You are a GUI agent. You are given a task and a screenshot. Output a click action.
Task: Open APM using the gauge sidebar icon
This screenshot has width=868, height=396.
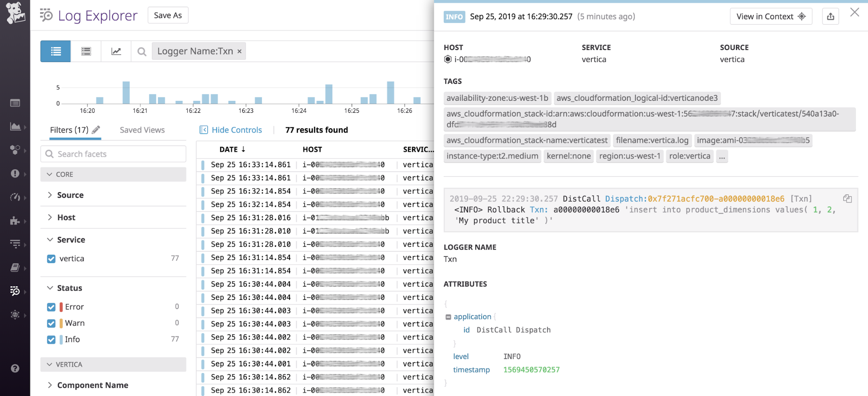click(x=16, y=197)
